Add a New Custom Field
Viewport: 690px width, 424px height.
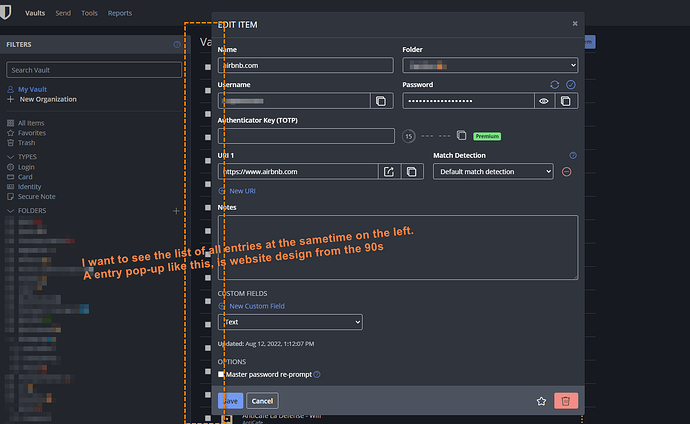(252, 306)
